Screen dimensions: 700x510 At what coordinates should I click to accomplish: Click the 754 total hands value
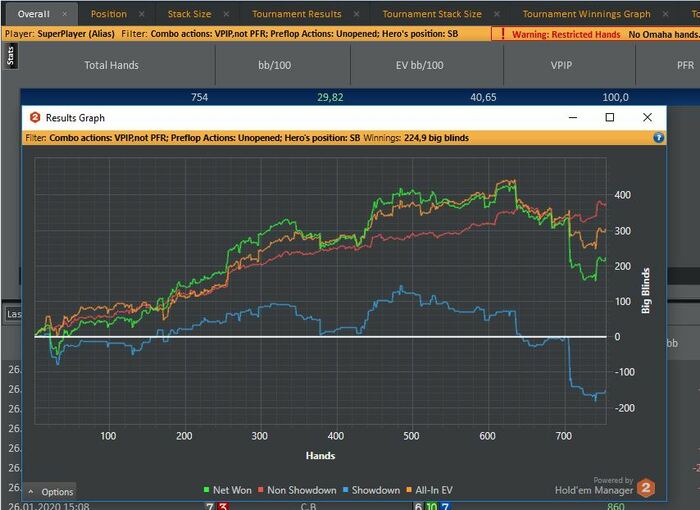pos(200,97)
